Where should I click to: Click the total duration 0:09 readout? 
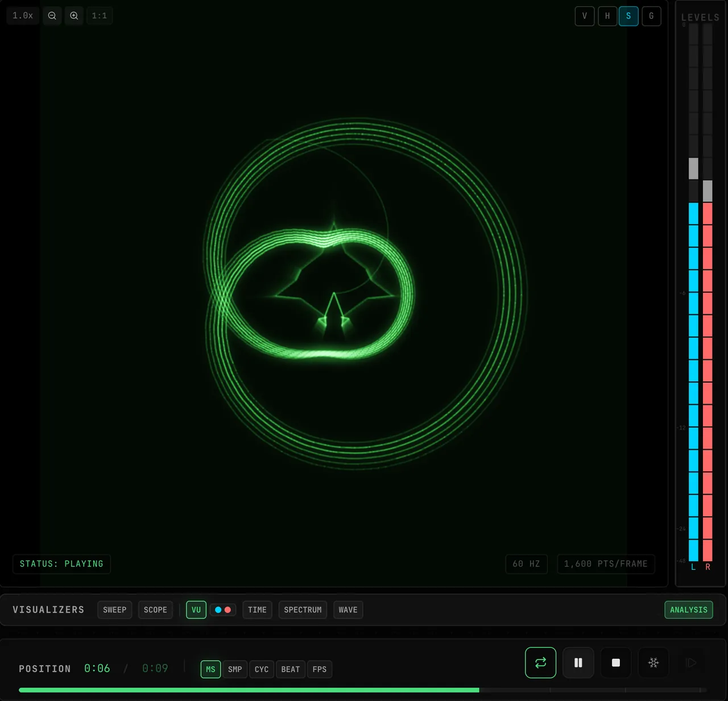pos(155,669)
